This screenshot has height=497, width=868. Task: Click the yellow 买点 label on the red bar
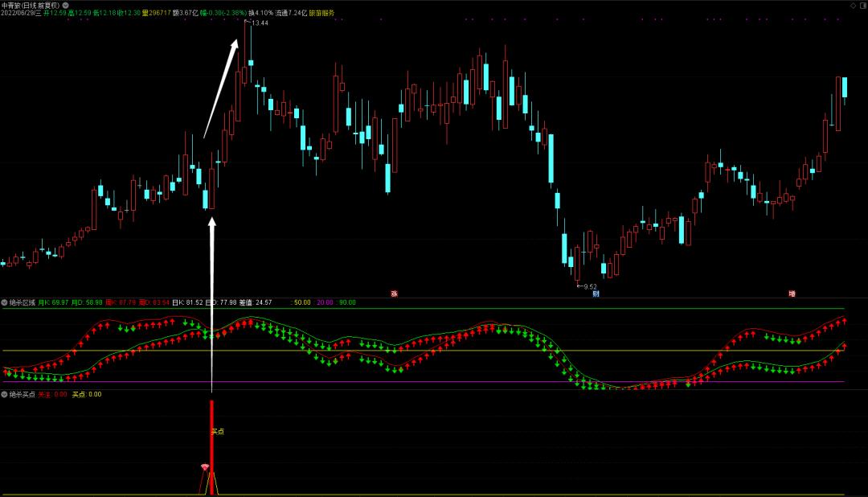click(x=218, y=432)
